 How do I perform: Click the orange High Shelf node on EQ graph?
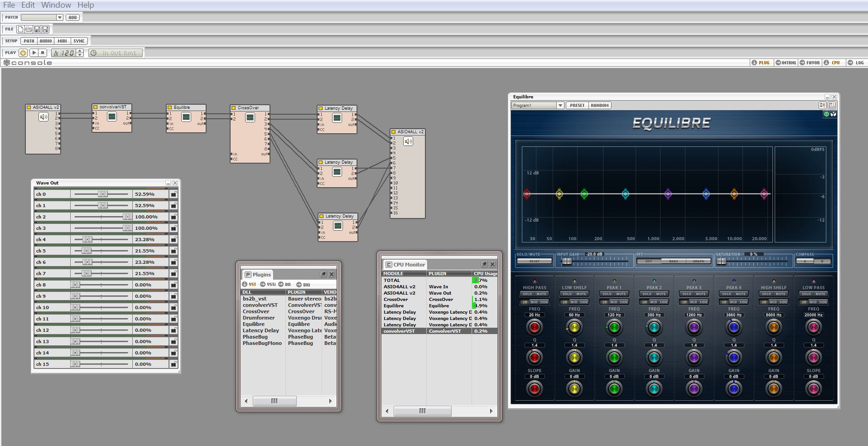coord(734,194)
